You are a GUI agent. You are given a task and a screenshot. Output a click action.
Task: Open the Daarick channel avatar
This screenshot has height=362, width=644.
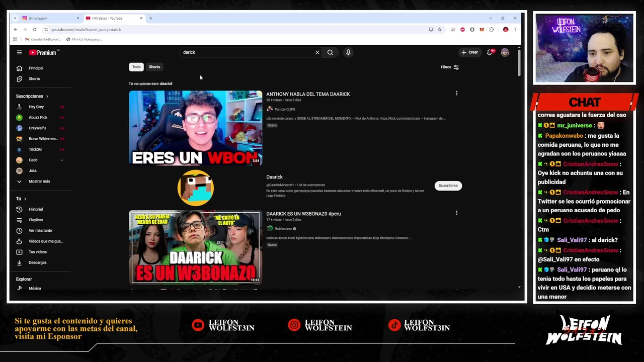(195, 188)
